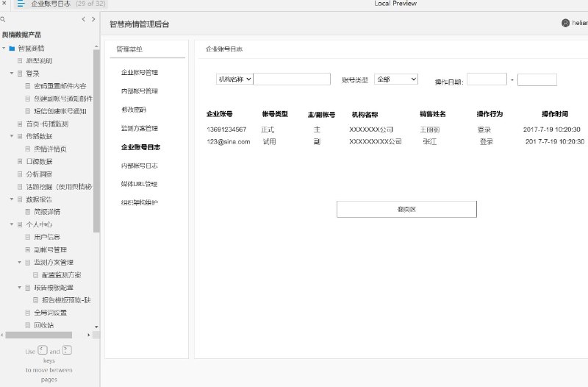Open 回收站 page in tree

tap(43, 325)
